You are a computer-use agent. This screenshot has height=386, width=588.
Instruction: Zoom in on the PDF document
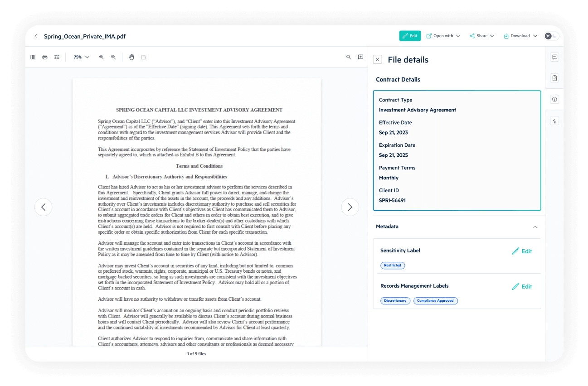[x=102, y=57]
